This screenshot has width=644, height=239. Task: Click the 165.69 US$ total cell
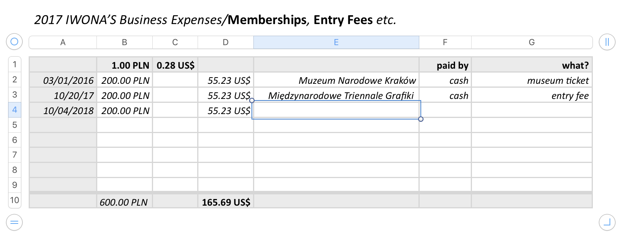pyautogui.click(x=226, y=202)
